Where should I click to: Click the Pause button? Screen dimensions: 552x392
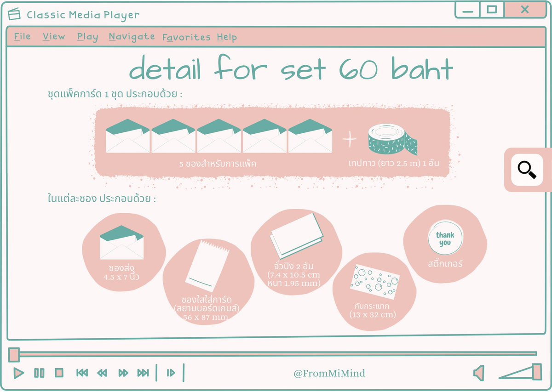point(39,373)
